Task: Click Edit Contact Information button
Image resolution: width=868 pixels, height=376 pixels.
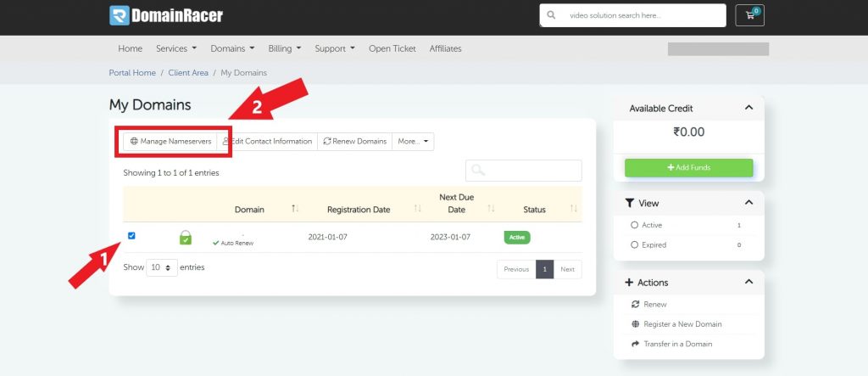Action: pos(267,142)
